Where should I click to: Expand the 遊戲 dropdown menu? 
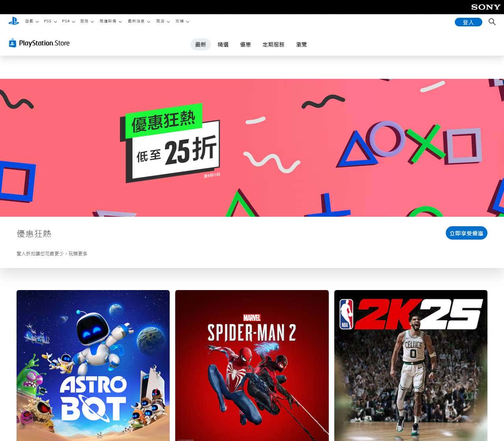pos(32,21)
